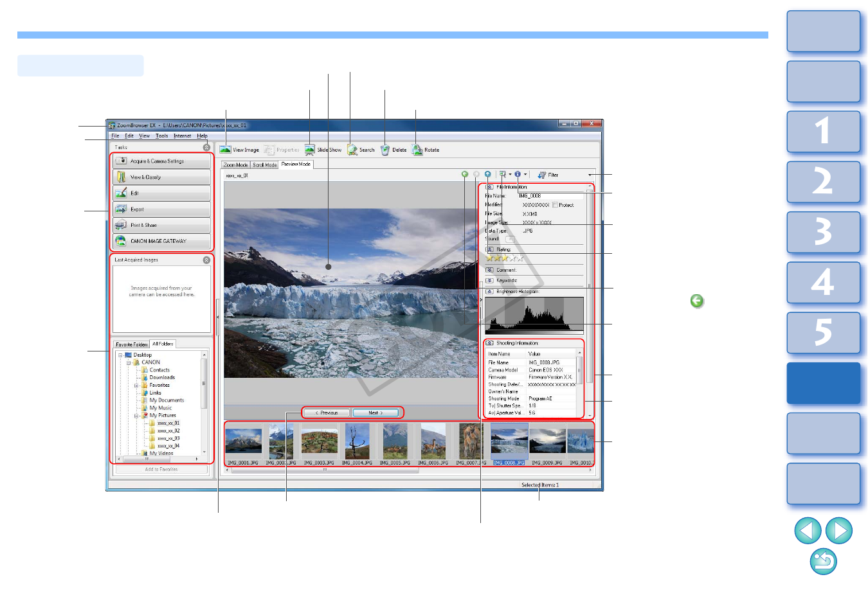Expand the Comment section
The width and height of the screenshot is (868, 613).
tap(489, 270)
